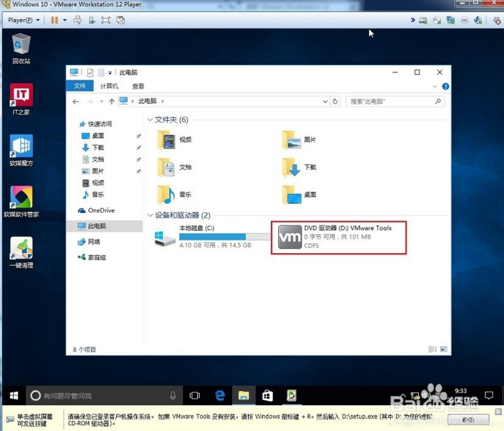Screen dimensions: 504x431
Task: Open the Action Center notification icon
Action: (489, 395)
